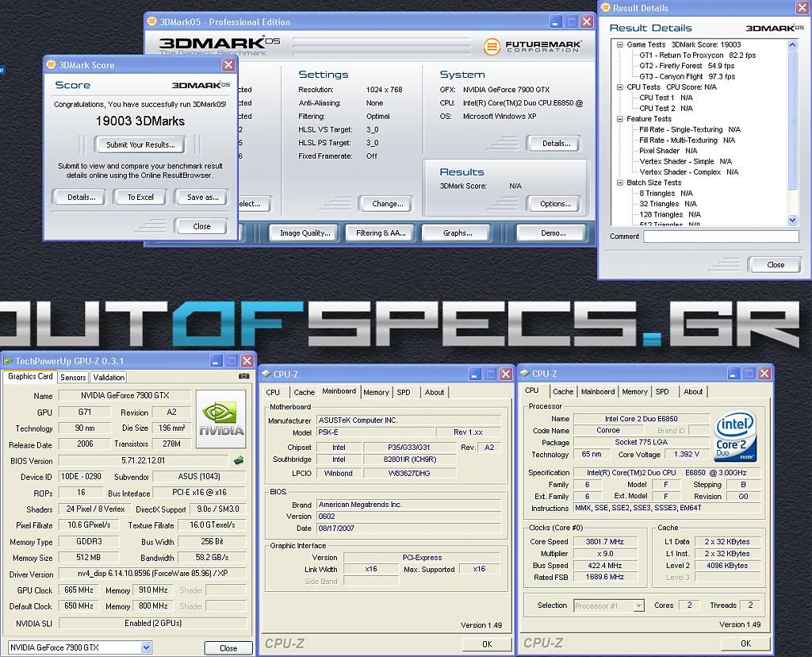Close the 3DMark Score dialog with Close button
This screenshot has height=657, width=812.
pyautogui.click(x=201, y=226)
